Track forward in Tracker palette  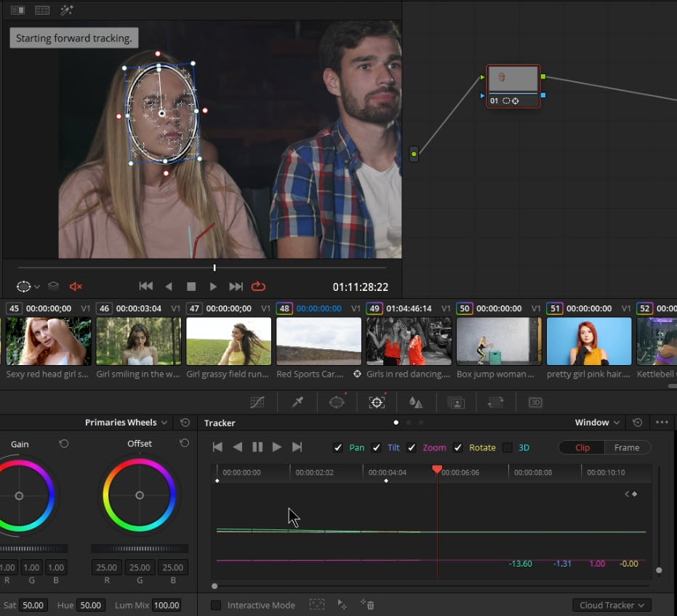pyautogui.click(x=277, y=447)
